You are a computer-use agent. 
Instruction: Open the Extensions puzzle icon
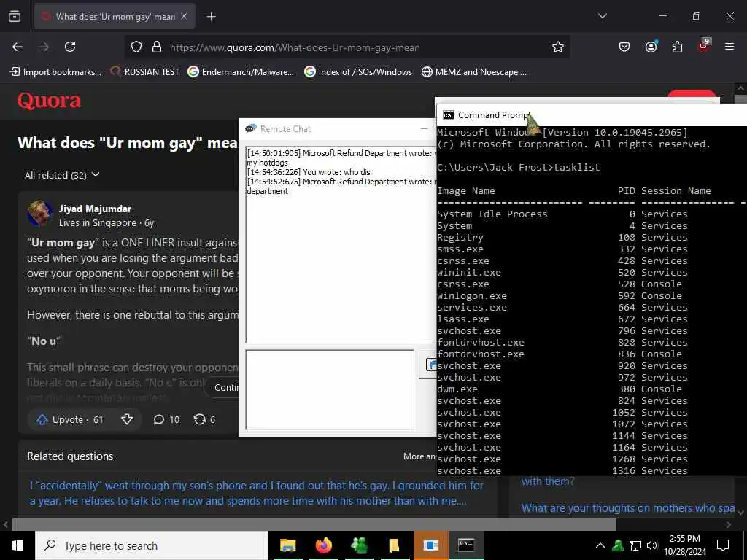(x=677, y=47)
